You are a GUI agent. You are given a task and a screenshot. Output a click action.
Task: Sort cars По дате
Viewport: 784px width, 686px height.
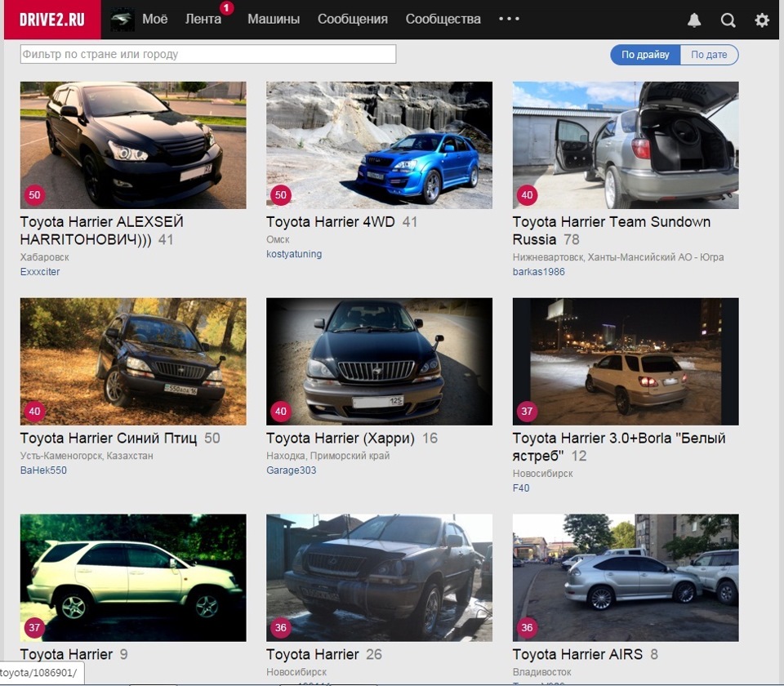click(x=709, y=55)
